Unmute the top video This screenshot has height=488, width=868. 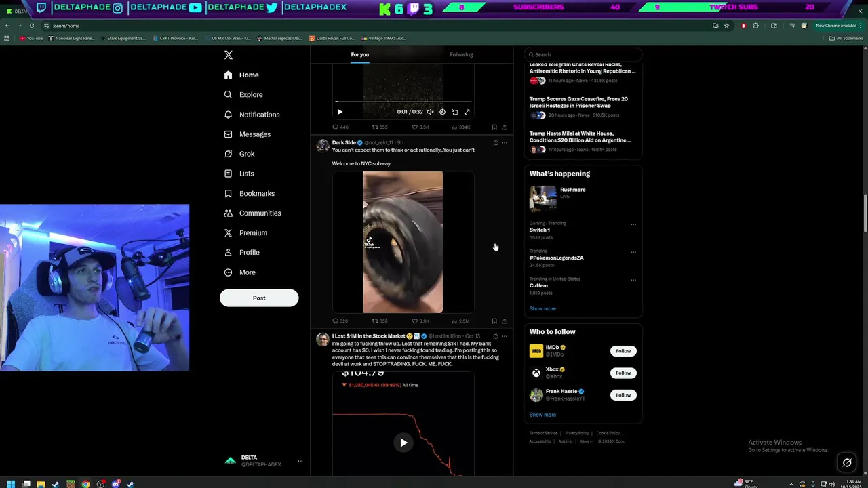(430, 112)
